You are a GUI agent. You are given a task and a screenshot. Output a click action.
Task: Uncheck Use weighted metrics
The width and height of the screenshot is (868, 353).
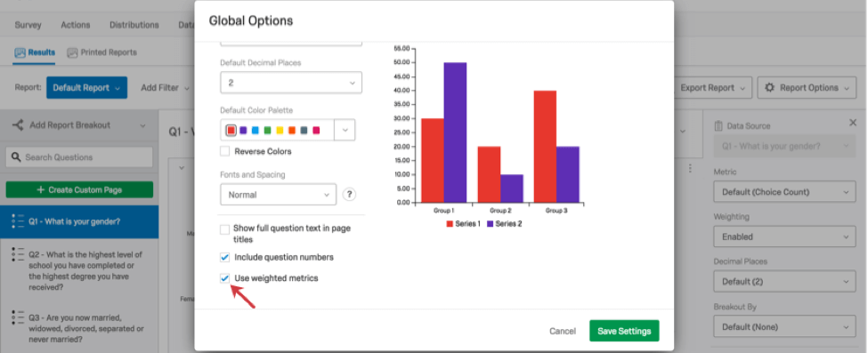[x=224, y=278]
